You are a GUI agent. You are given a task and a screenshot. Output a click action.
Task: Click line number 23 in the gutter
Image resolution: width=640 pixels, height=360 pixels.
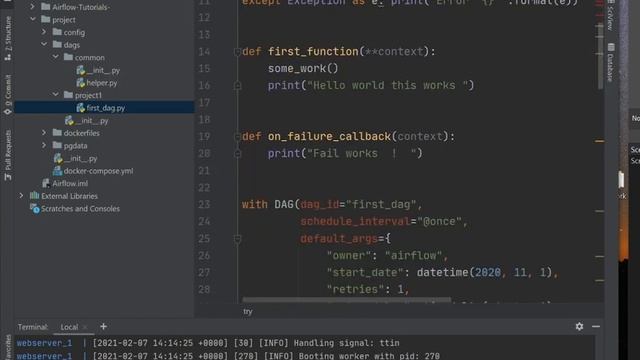pos(204,204)
